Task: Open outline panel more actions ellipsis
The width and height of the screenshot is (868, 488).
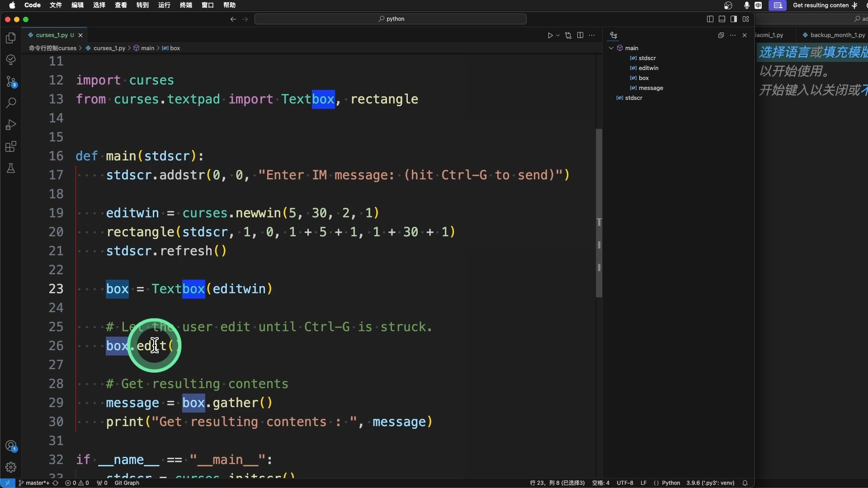Action: (x=733, y=35)
